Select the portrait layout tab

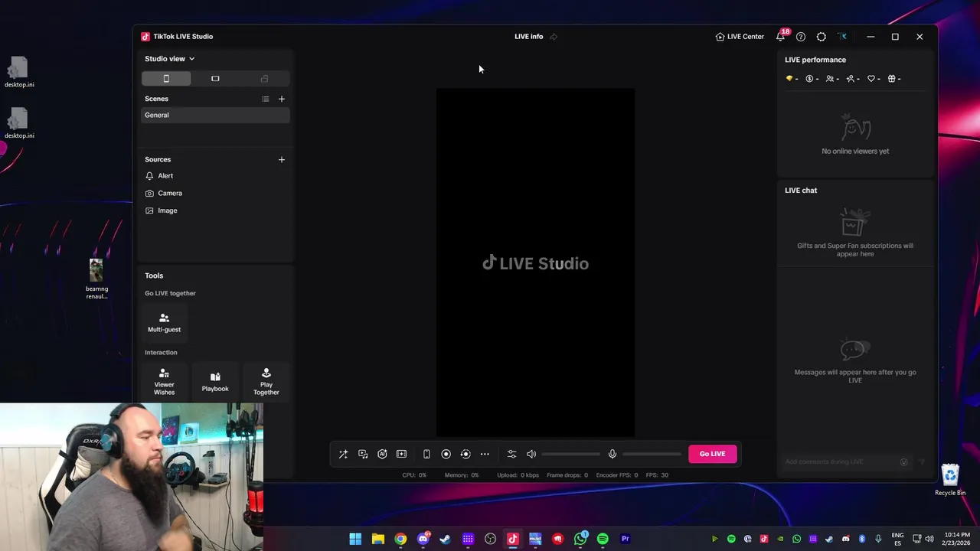[166, 79]
